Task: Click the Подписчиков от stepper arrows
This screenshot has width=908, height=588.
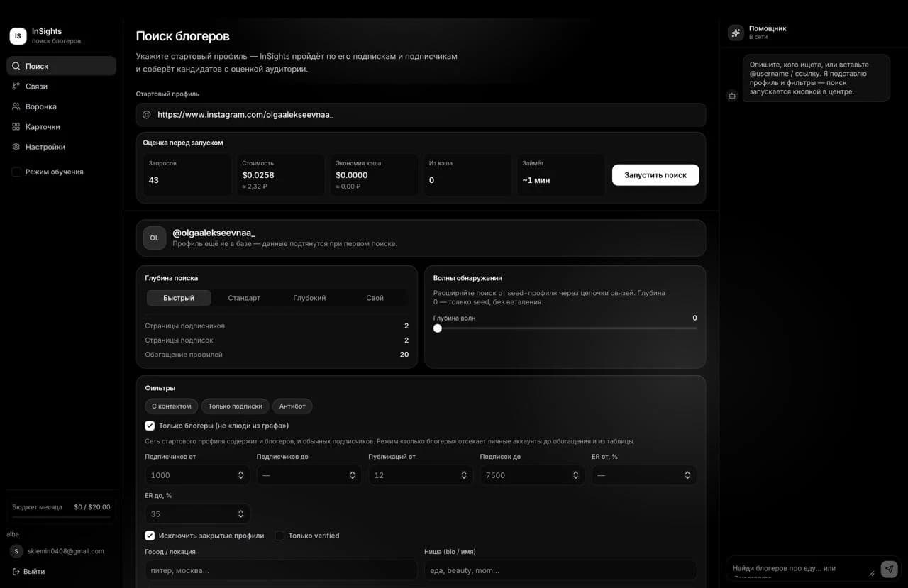Action: (240, 475)
